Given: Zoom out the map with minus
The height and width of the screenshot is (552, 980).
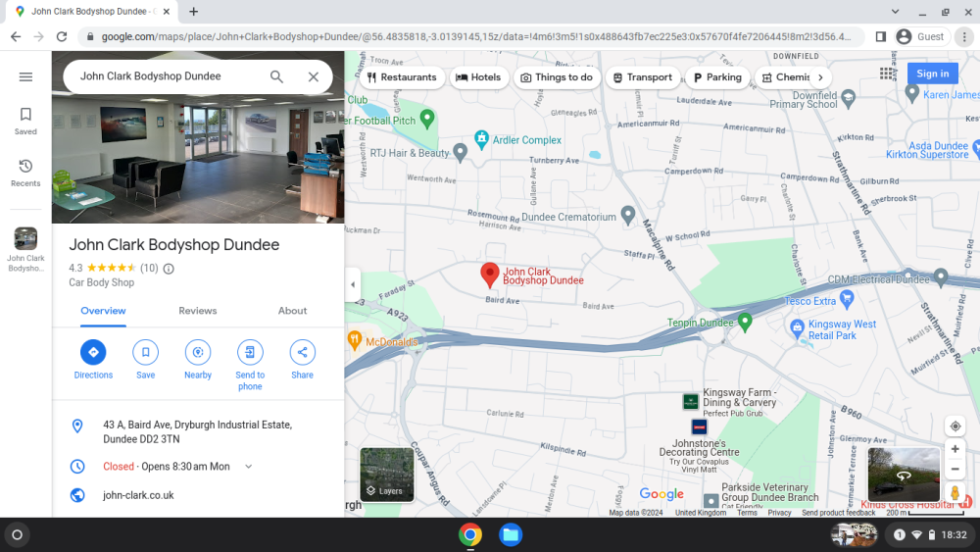Looking at the screenshot, I should point(955,470).
